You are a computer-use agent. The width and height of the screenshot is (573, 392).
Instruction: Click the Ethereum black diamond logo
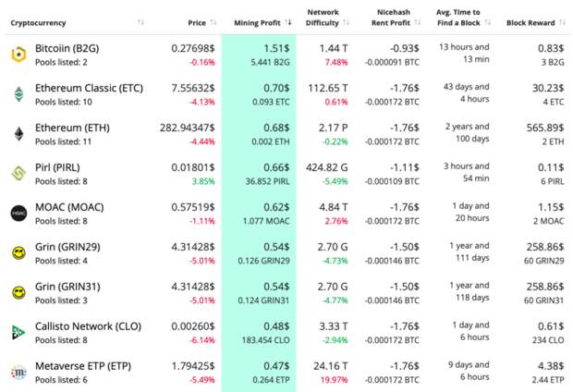(18, 134)
